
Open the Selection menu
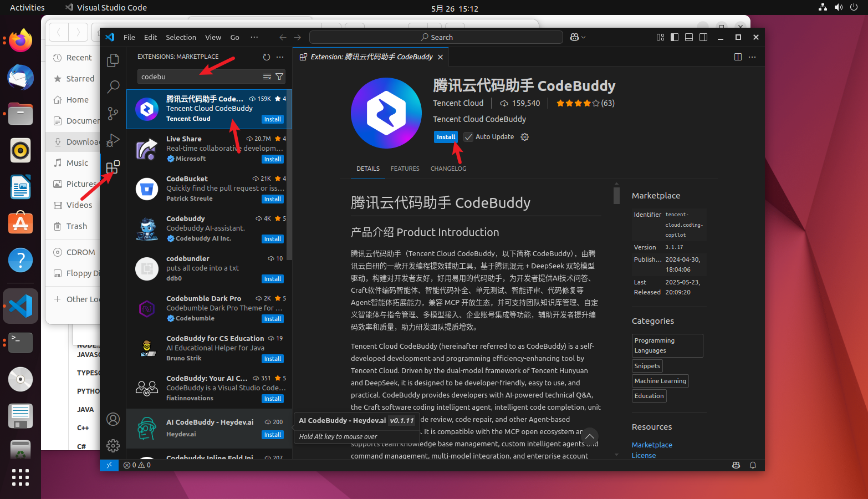(181, 37)
